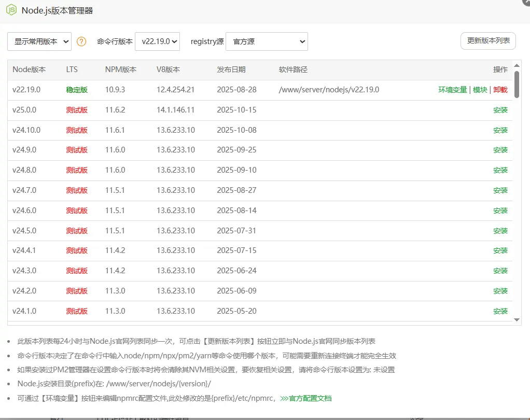The width and height of the screenshot is (530, 420).
Task: Install Node.js version v24.10.0
Action: (500, 130)
